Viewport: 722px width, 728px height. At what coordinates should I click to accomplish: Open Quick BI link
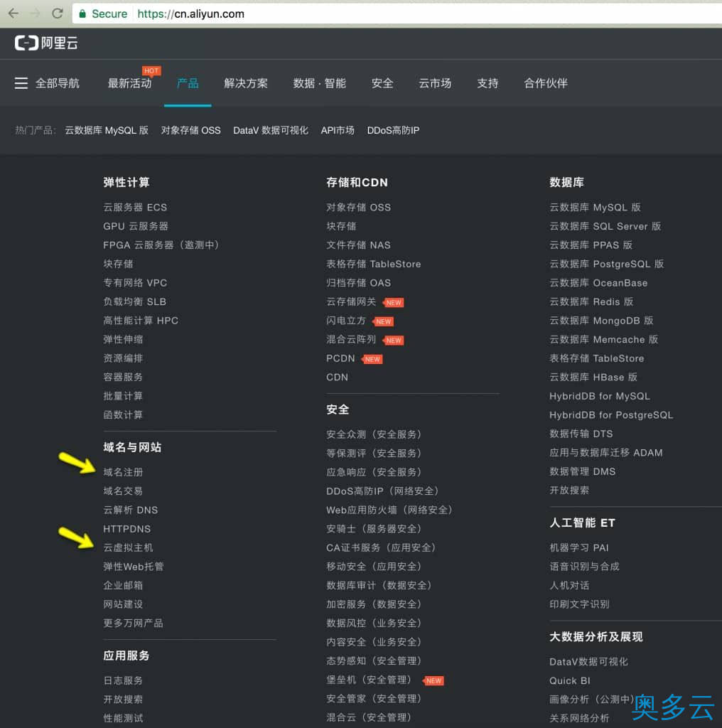pyautogui.click(x=570, y=681)
